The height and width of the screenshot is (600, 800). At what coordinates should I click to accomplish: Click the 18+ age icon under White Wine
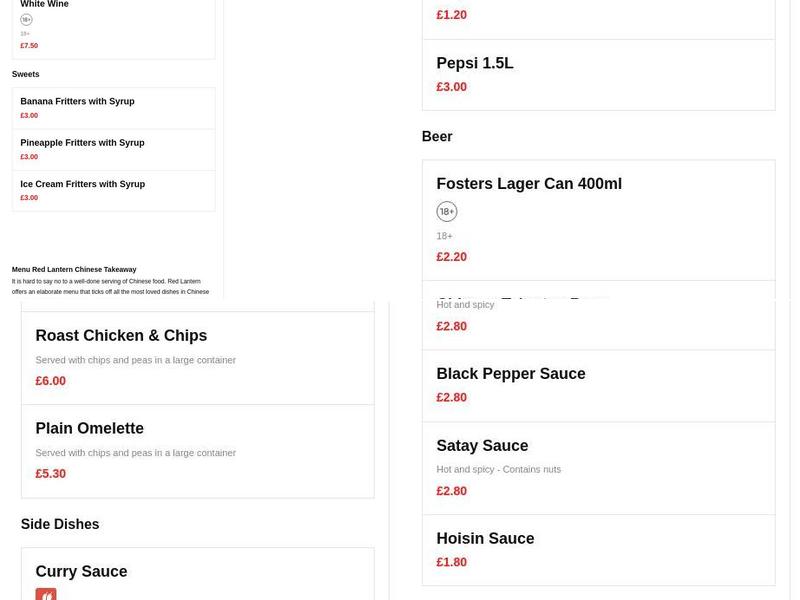pos(26,20)
